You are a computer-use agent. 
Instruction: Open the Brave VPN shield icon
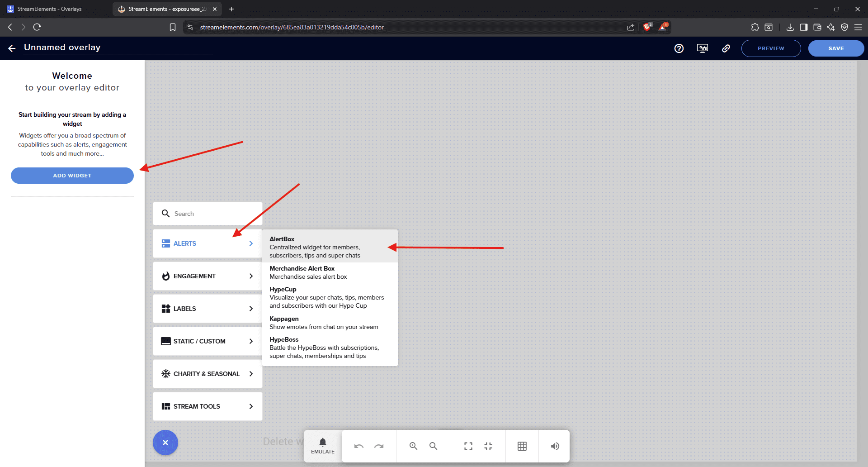(844, 27)
